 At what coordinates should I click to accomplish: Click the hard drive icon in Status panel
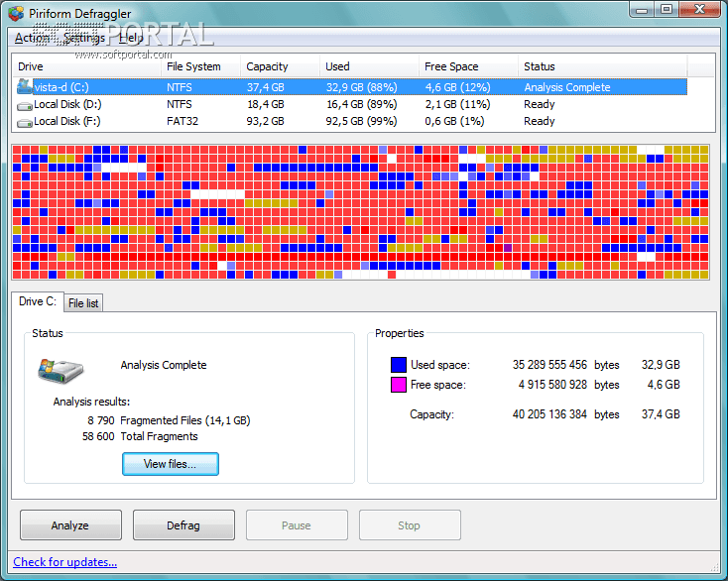(61, 371)
